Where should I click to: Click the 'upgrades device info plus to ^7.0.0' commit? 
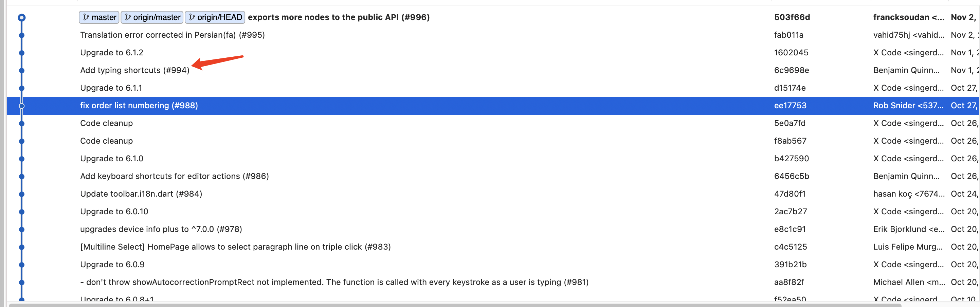tap(161, 229)
